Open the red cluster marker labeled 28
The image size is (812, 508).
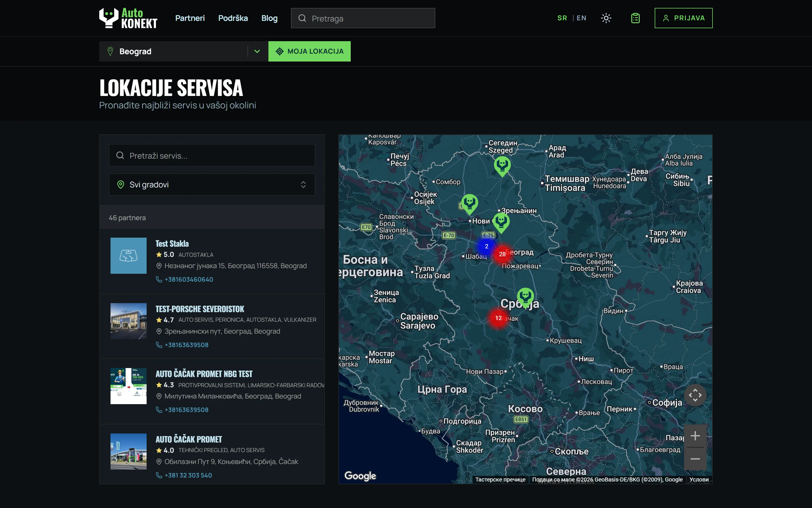tap(502, 254)
